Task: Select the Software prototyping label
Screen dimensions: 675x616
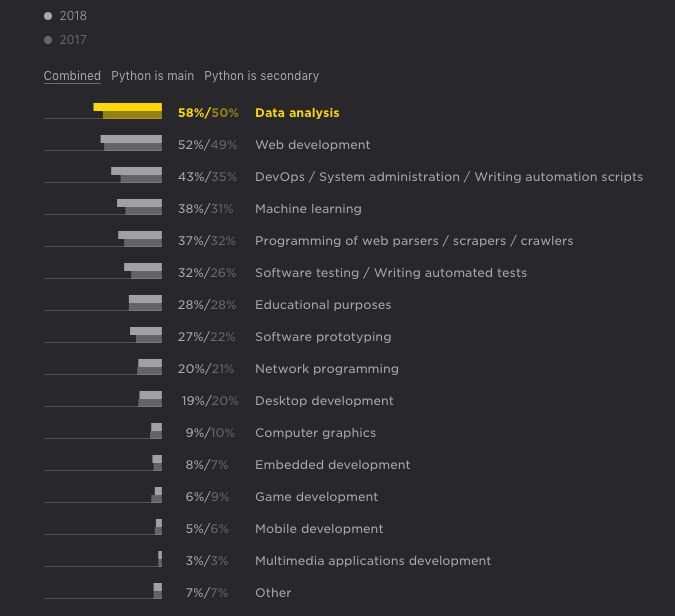Action: coord(323,337)
